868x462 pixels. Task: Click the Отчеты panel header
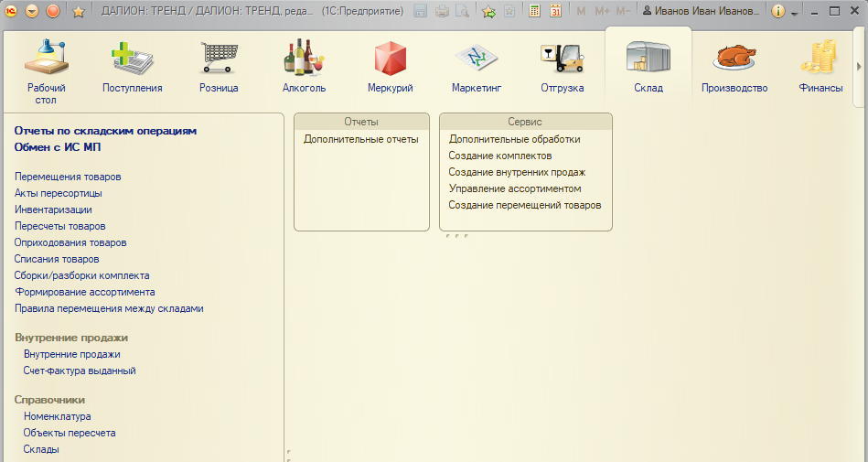(x=361, y=122)
